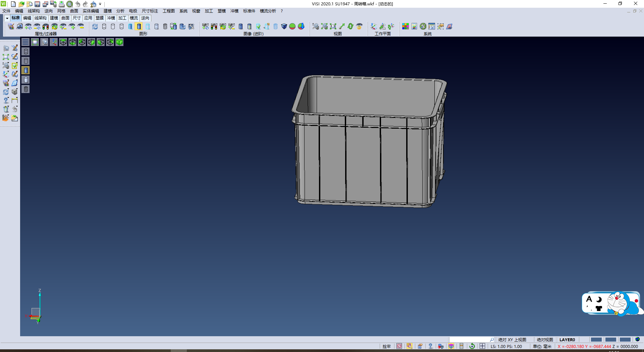Screen dimensions: 644x352
Task: Open the toolbar tab list dropdown arrow
Action: tap(7, 18)
